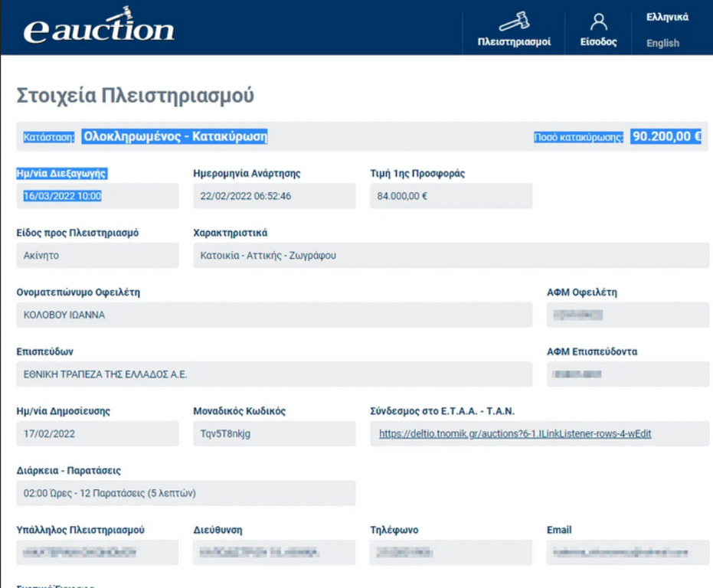Select the Ημερομηνία Ανάρτησης field

tap(274, 196)
